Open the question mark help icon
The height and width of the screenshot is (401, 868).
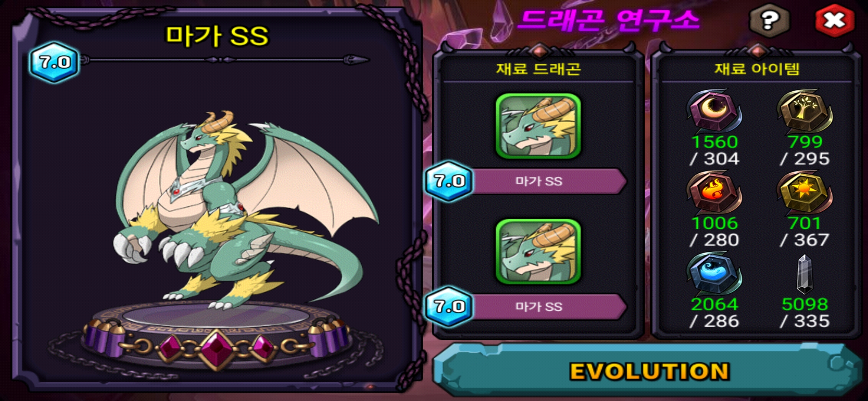[770, 20]
